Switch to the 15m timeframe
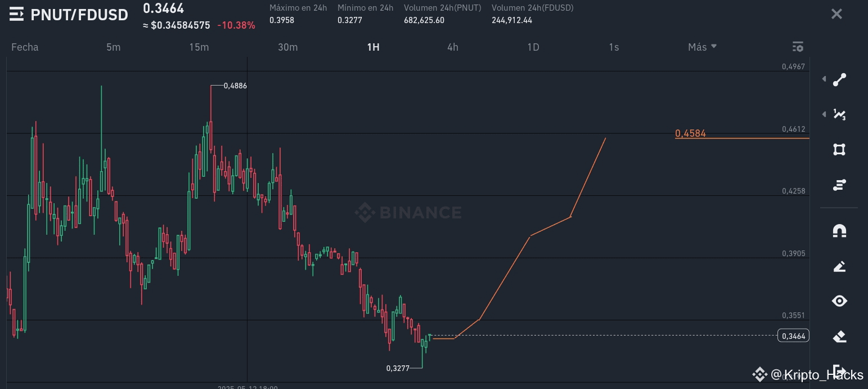Image resolution: width=868 pixels, height=389 pixels. click(x=199, y=47)
